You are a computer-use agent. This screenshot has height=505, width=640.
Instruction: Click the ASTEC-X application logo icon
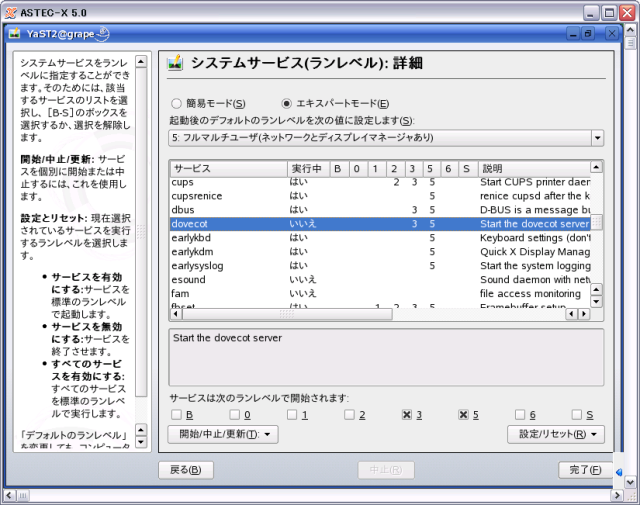click(x=9, y=10)
